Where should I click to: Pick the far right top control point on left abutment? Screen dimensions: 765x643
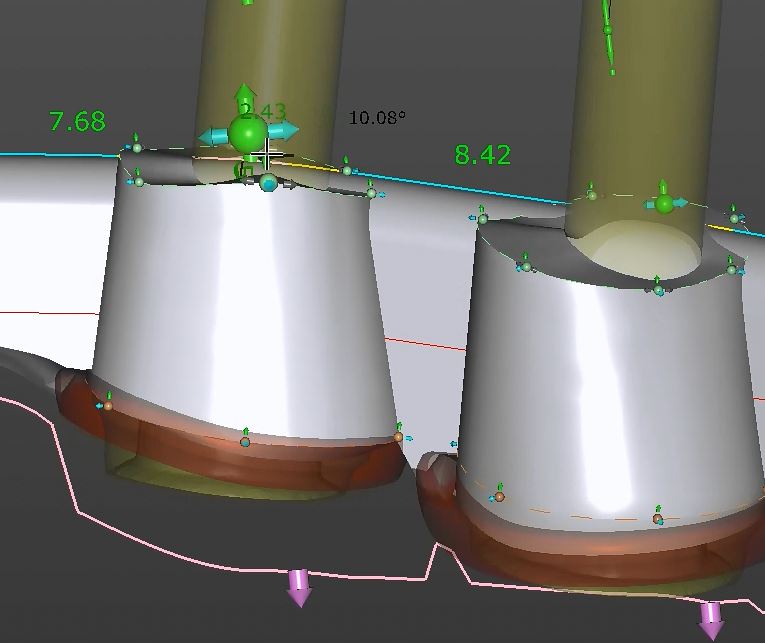pos(372,193)
